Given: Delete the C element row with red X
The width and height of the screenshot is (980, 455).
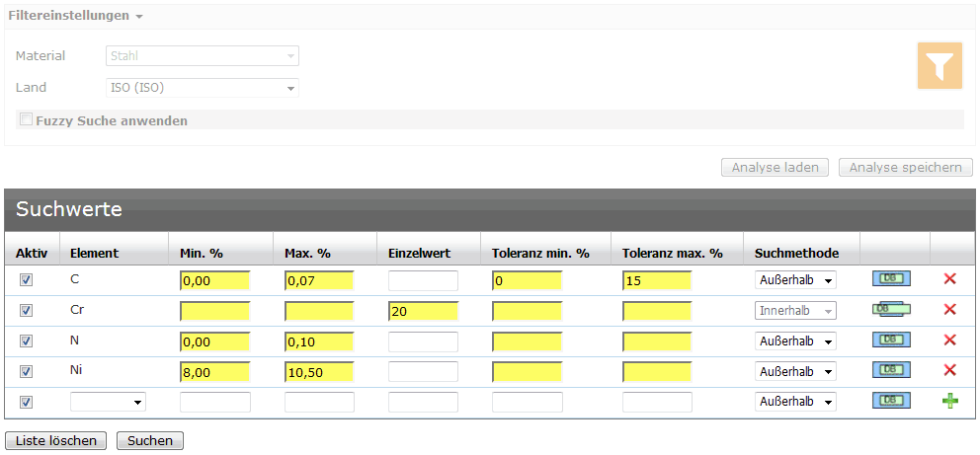Looking at the screenshot, I should (x=950, y=279).
